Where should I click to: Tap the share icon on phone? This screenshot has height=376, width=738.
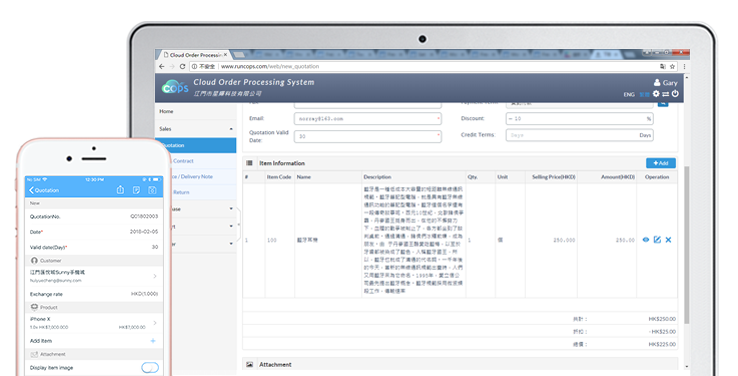pyautogui.click(x=120, y=190)
